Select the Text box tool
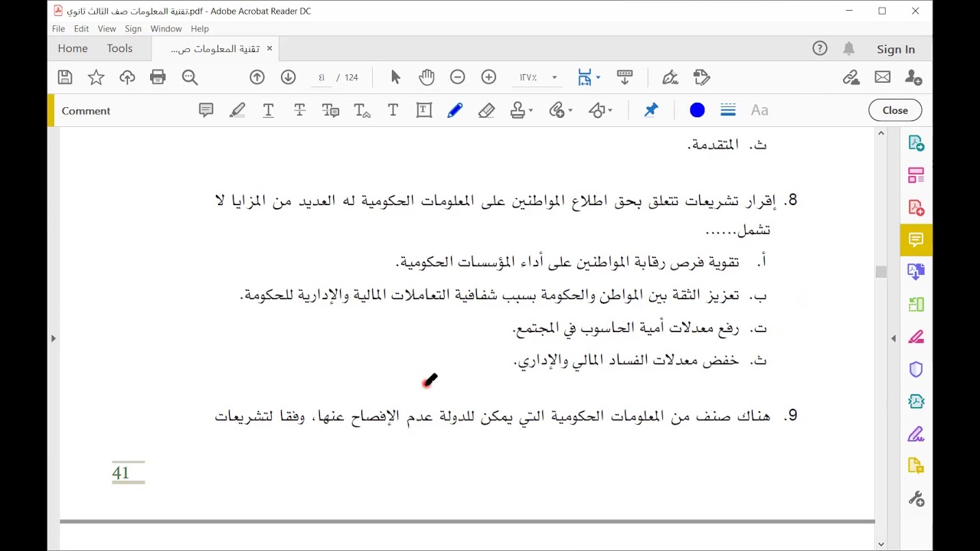This screenshot has height=551, width=980. click(424, 110)
